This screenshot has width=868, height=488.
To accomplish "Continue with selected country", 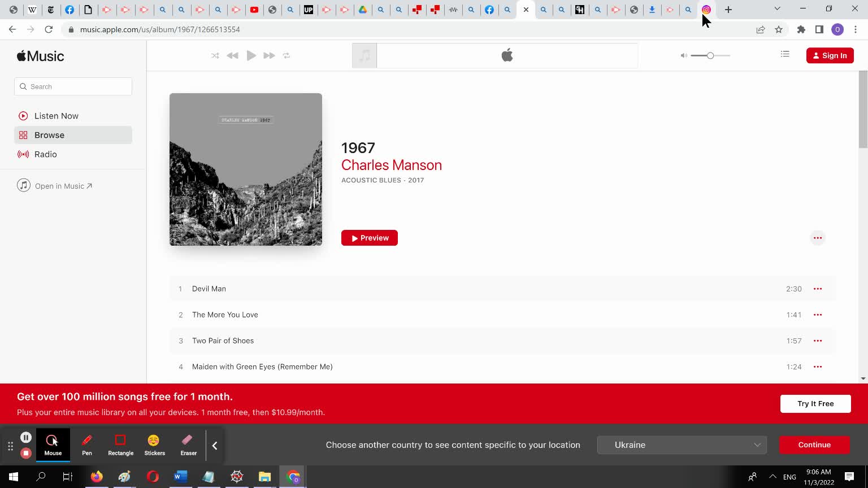I will coord(814,445).
